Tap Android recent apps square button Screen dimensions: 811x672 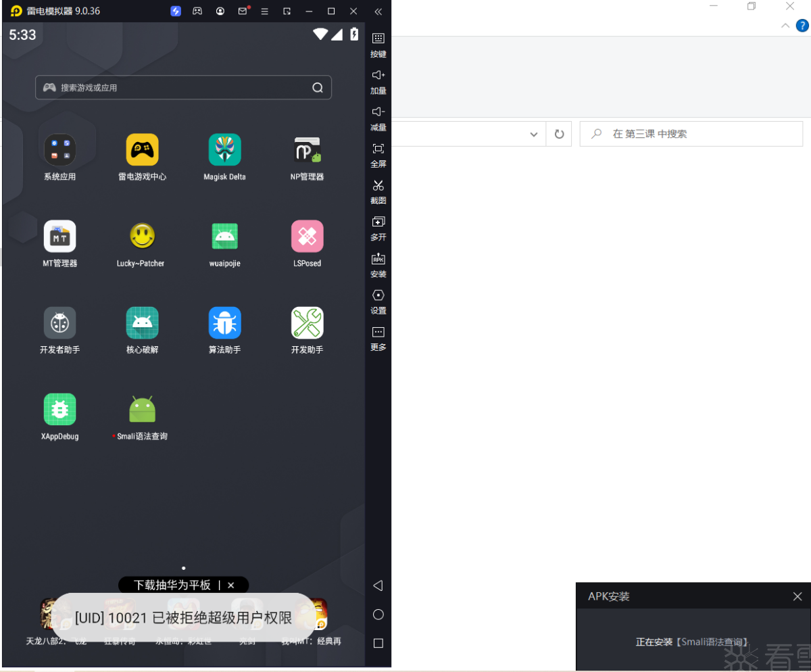[378, 644]
